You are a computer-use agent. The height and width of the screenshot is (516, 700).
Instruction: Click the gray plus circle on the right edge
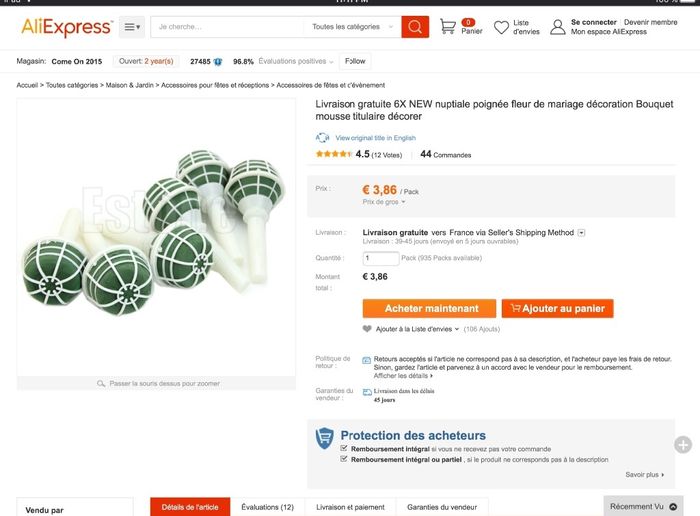683,445
